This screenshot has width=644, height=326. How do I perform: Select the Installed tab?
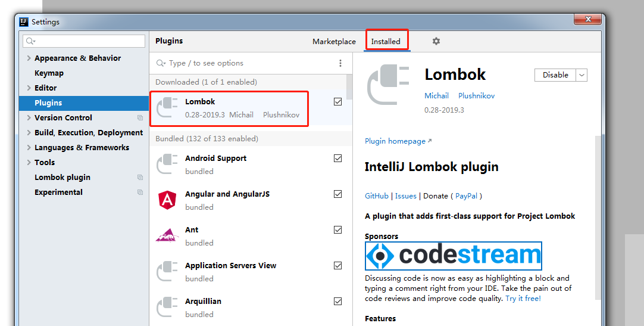[x=386, y=42]
